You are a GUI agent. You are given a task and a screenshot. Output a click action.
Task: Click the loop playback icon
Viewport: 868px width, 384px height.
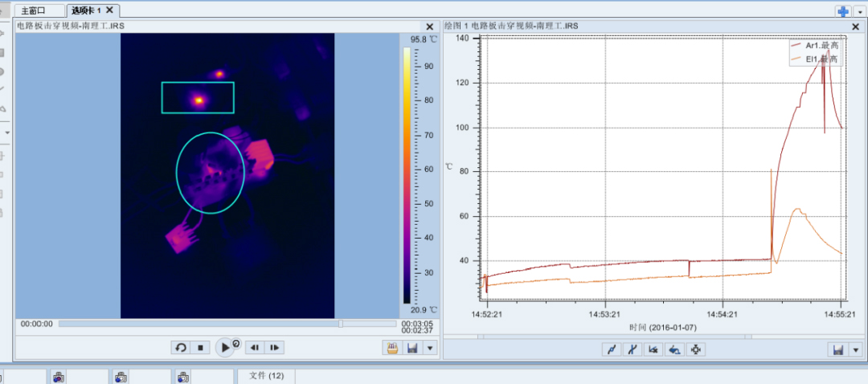tap(181, 348)
